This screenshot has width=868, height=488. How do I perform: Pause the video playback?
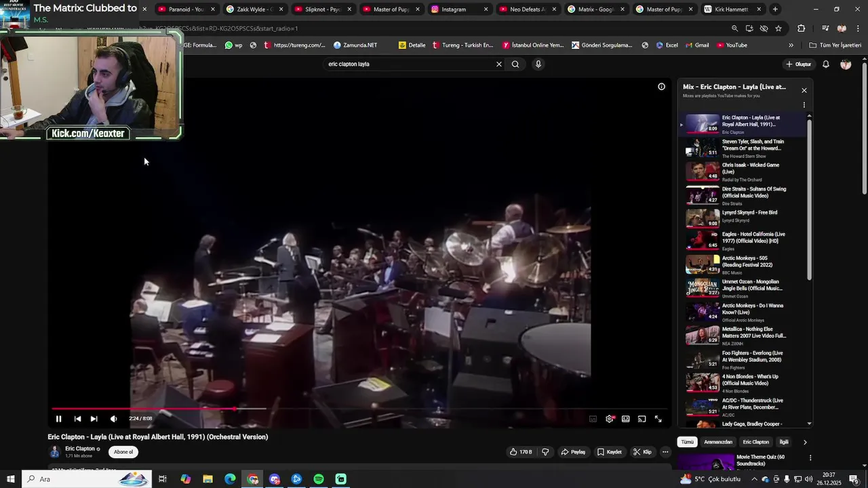click(58, 419)
